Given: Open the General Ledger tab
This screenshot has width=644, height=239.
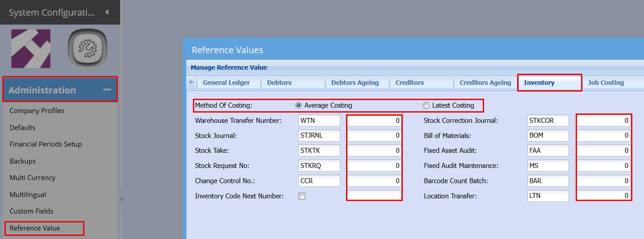Looking at the screenshot, I should 226,83.
